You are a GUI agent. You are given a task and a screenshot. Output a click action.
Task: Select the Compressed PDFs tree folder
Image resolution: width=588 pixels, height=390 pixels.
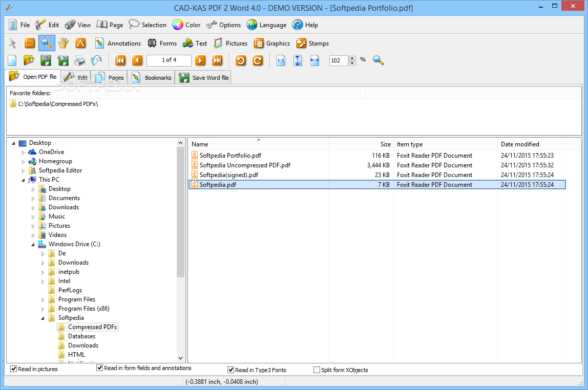pyautogui.click(x=92, y=327)
